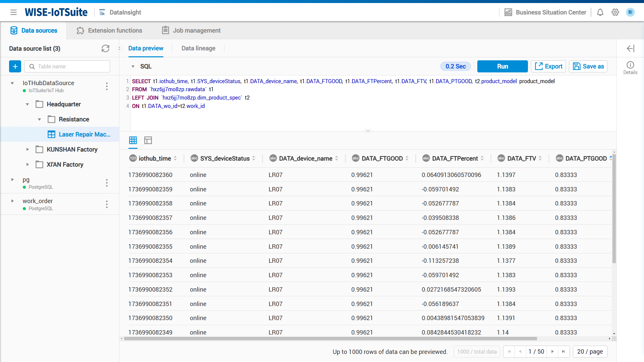Click the collapse sidebar arrow icon
This screenshot has height=362, width=644.
click(631, 48)
